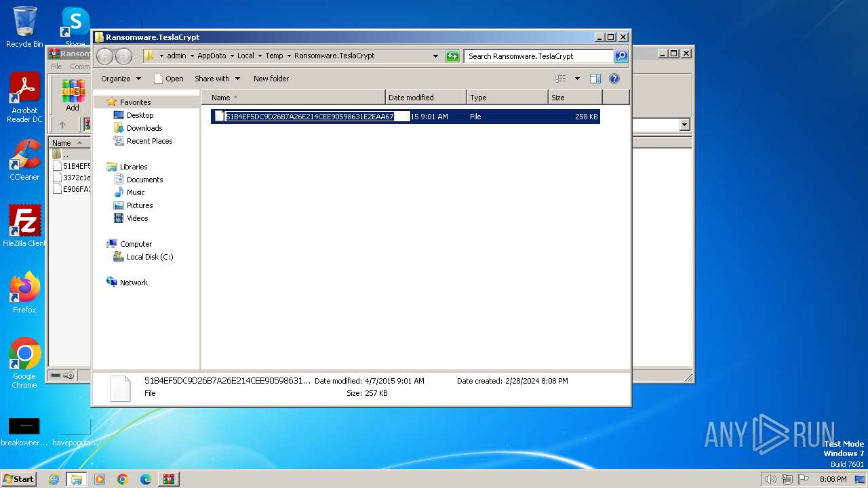
Task: Click the Explorer Forward navigation button
Action: tap(123, 56)
